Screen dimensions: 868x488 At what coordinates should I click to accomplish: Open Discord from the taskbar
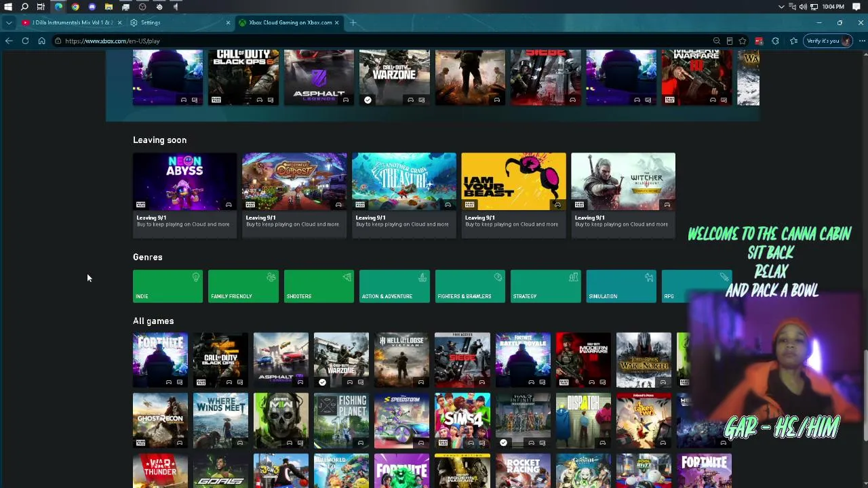click(92, 7)
